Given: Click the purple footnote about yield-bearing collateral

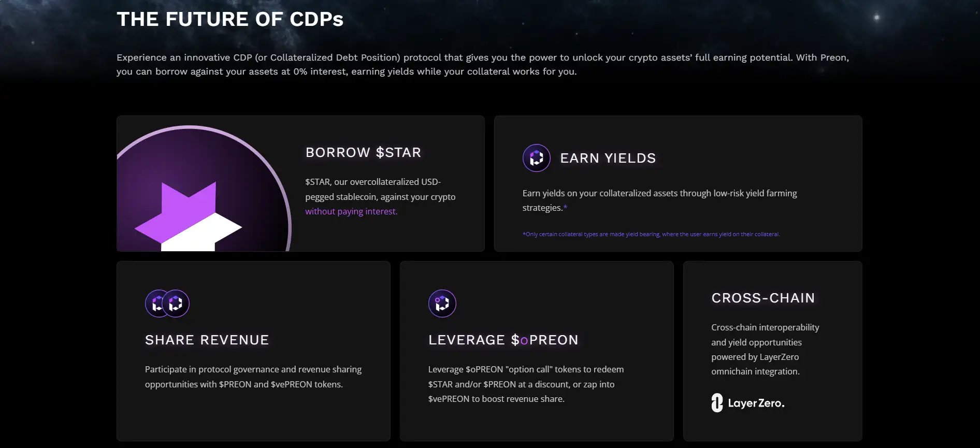Looking at the screenshot, I should pos(651,234).
